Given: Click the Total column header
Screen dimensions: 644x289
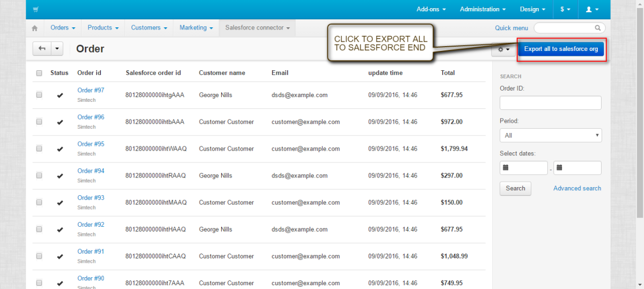Looking at the screenshot, I should tap(448, 73).
